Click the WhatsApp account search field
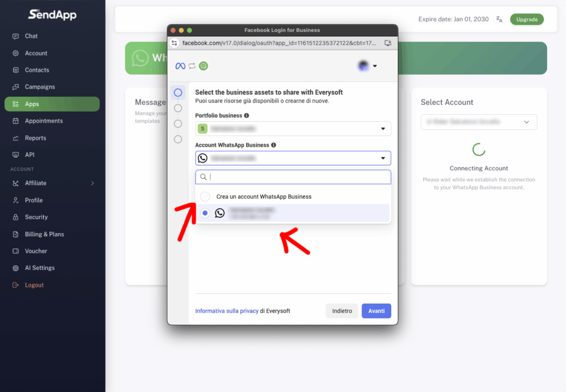Viewport: 566px width, 392px height. (297, 177)
